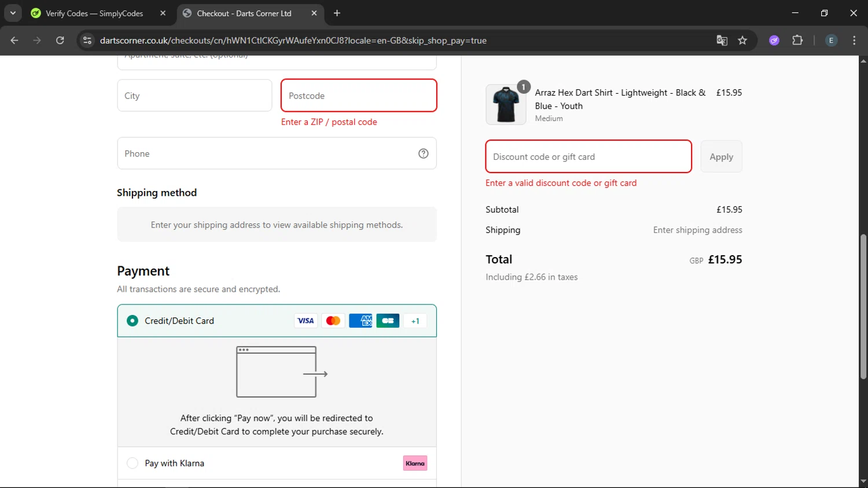The image size is (868, 488).
Task: Open Chrome's three-dot menu
Action: (x=854, y=41)
